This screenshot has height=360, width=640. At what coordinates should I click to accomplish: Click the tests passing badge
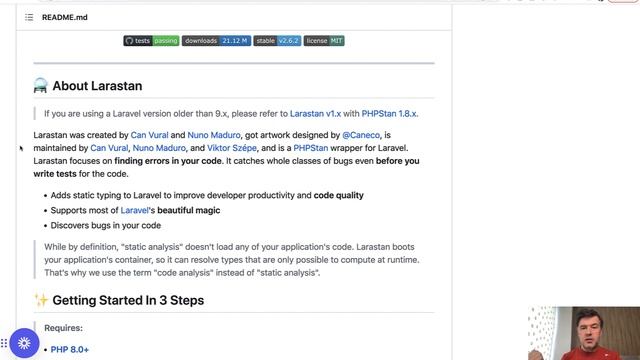click(151, 41)
